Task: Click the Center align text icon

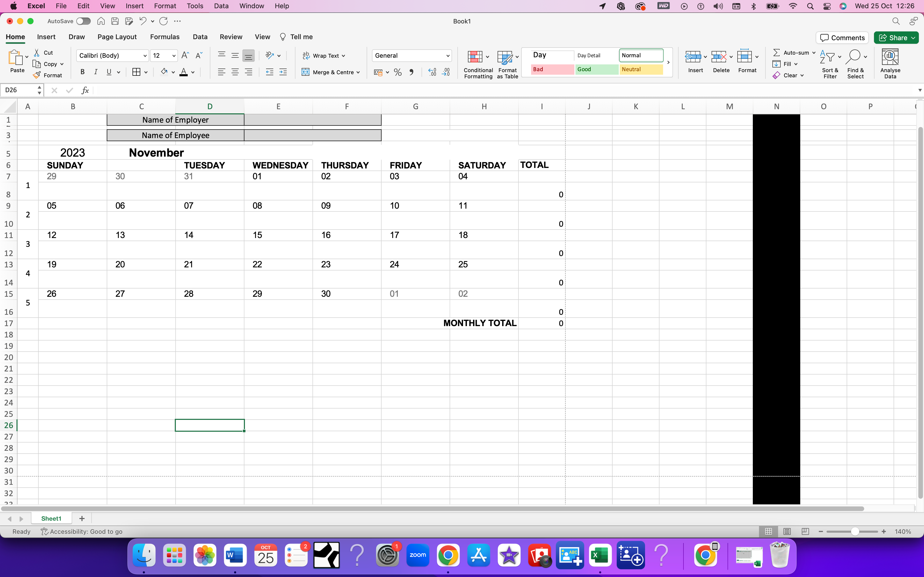Action: [x=235, y=72]
